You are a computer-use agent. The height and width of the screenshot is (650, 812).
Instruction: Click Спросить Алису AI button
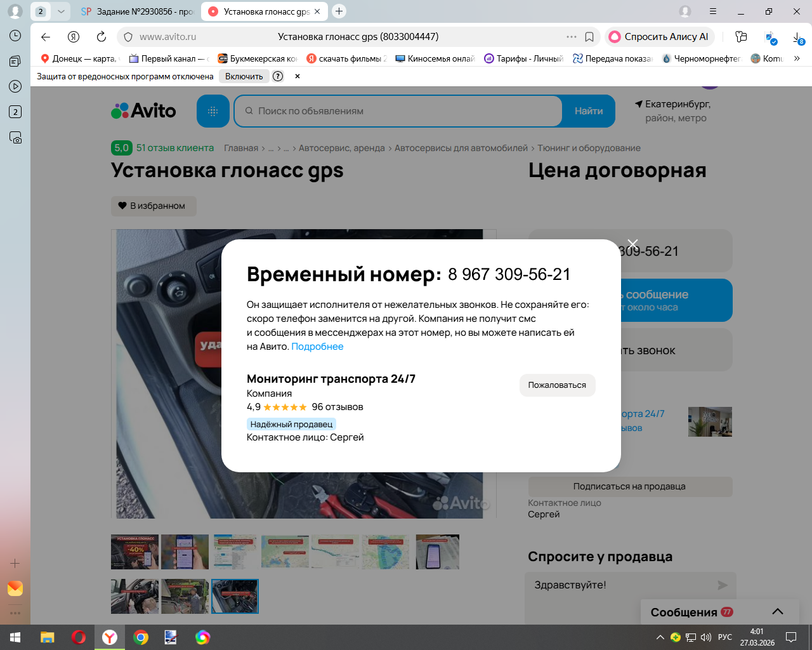pyautogui.click(x=659, y=37)
